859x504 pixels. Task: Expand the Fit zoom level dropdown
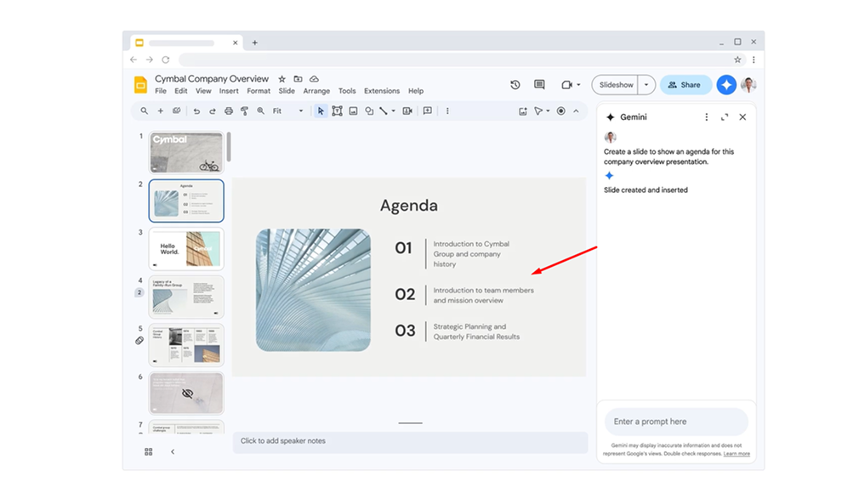click(300, 111)
